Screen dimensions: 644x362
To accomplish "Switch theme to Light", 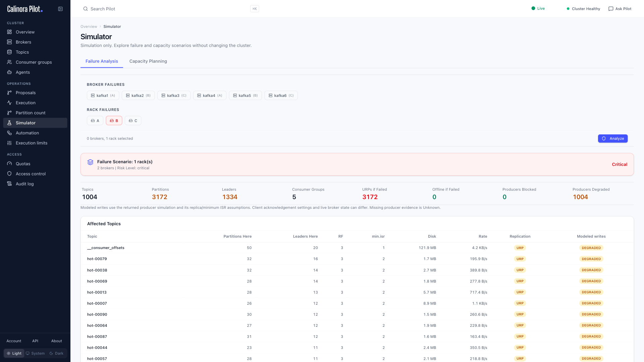I will coord(14,353).
